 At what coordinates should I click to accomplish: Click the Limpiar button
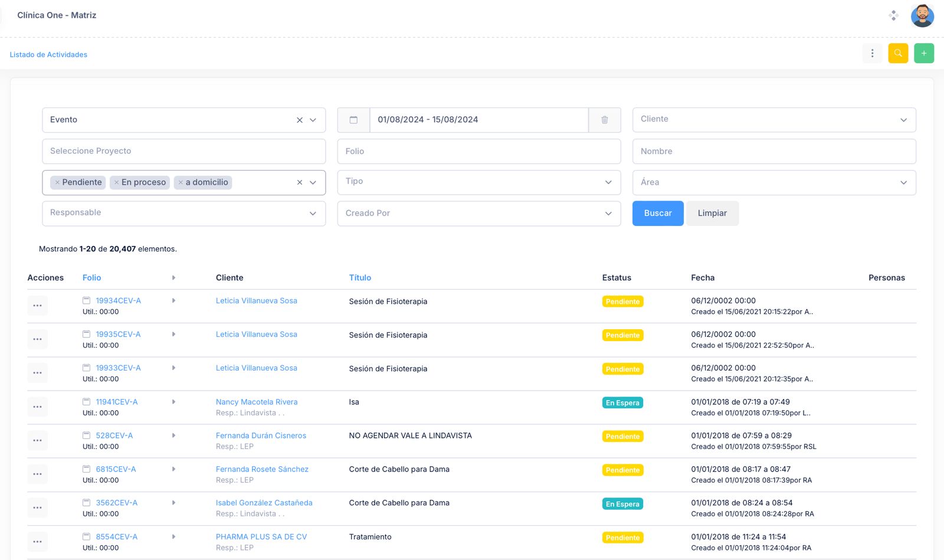[712, 214]
